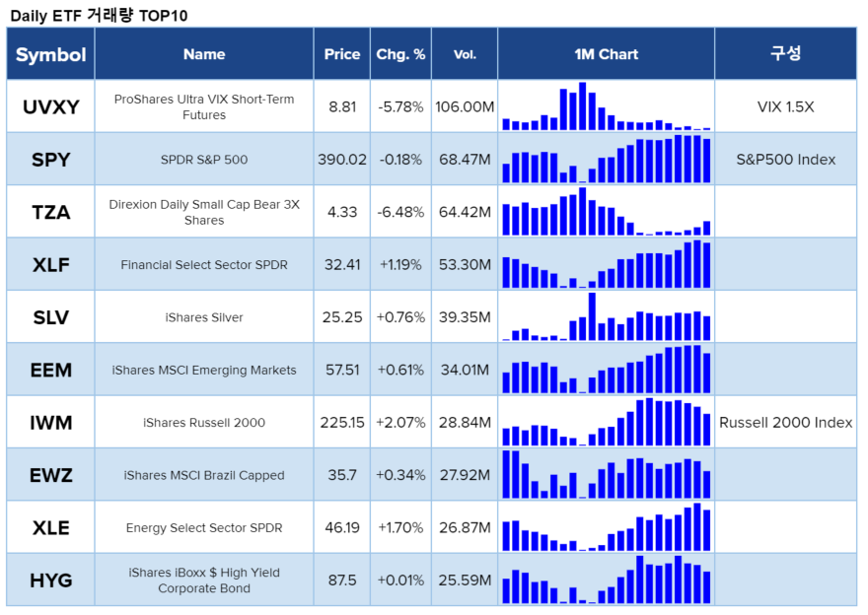Click the 225.15 price cell
Screen dimensions: 868x615
(x=341, y=423)
